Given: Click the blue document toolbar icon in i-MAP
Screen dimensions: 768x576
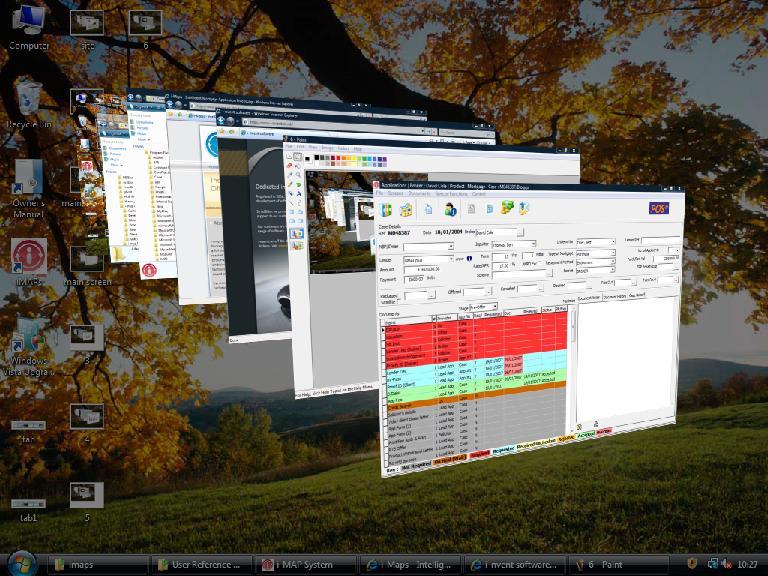Looking at the screenshot, I should (x=428, y=209).
